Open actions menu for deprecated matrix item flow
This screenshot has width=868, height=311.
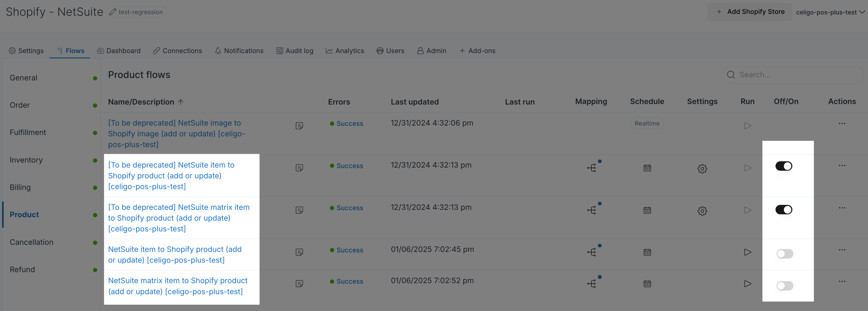tap(842, 208)
